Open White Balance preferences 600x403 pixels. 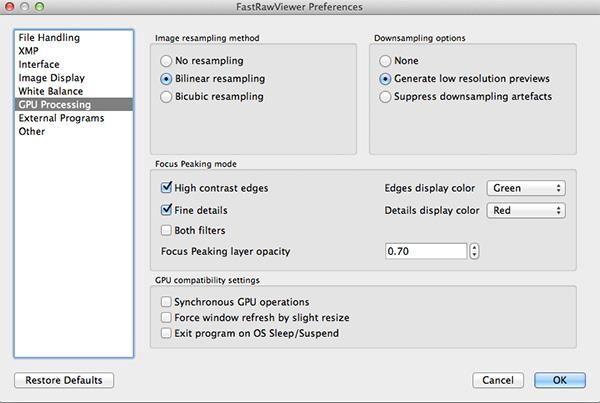pos(74,91)
